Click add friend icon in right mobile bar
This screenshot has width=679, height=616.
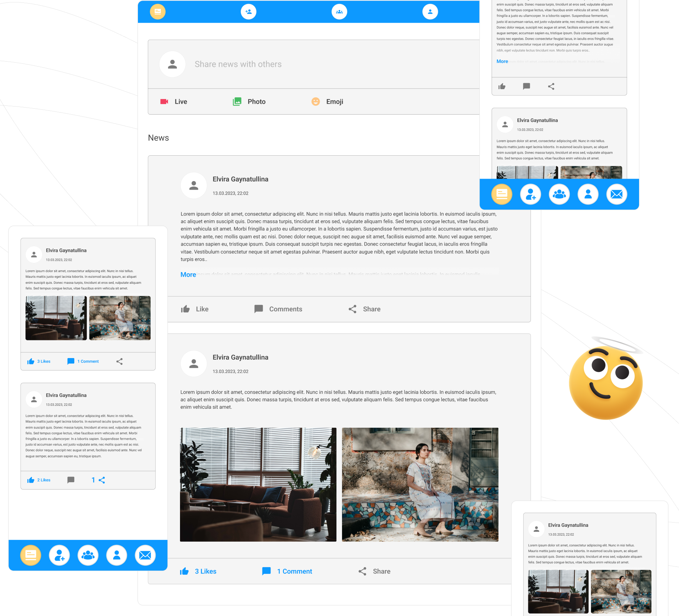[x=530, y=194]
